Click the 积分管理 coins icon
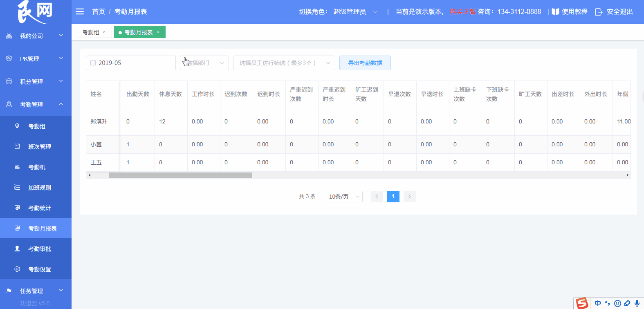 [x=9, y=81]
